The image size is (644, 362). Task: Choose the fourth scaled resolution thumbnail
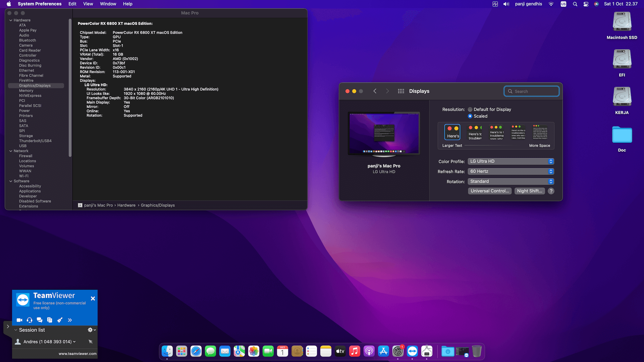tap(518, 132)
